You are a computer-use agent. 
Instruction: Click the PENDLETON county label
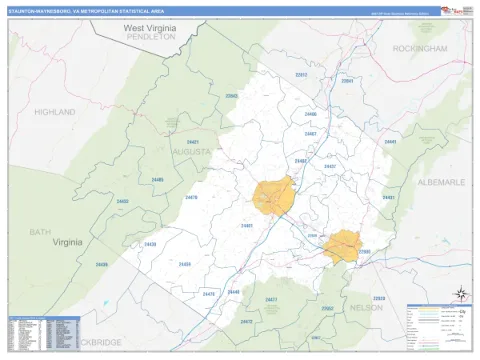tap(151, 37)
